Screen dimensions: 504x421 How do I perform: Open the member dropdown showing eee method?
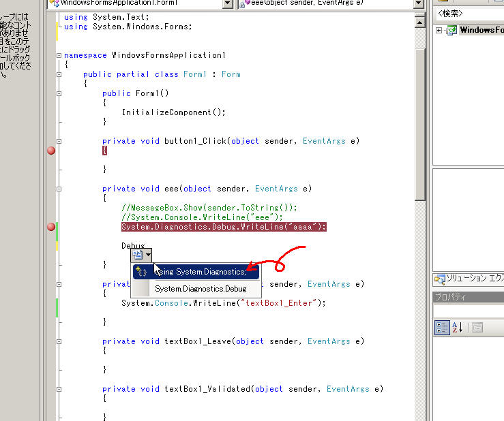coord(418,3)
